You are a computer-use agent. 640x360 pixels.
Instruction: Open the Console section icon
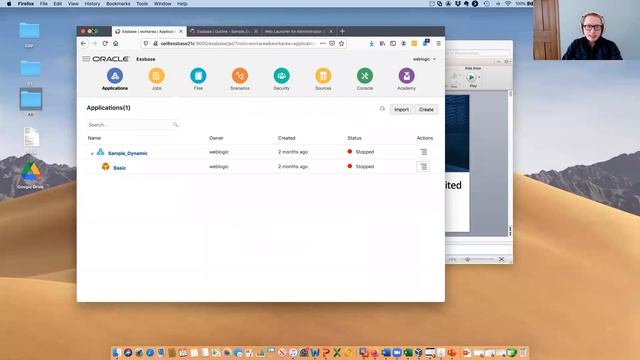(364, 76)
